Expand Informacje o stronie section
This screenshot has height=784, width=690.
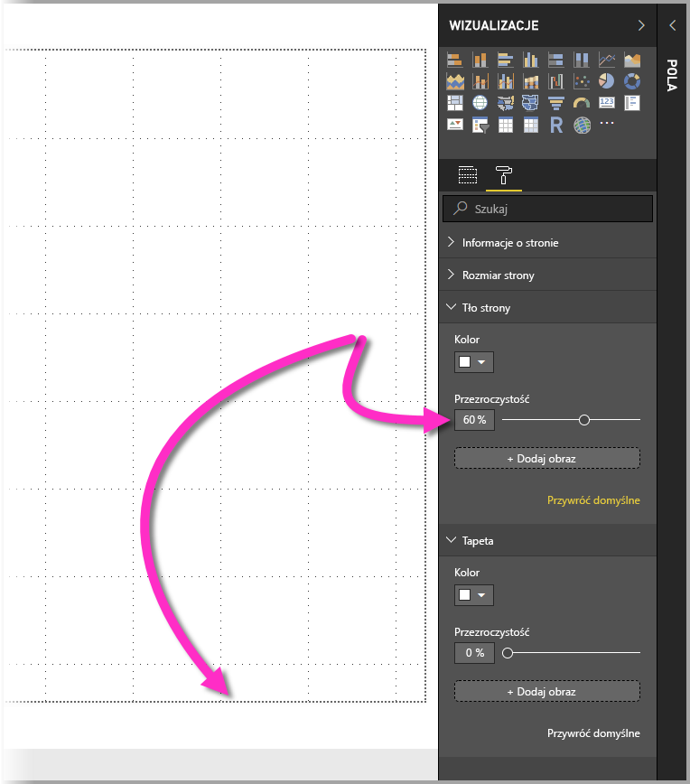(x=547, y=242)
